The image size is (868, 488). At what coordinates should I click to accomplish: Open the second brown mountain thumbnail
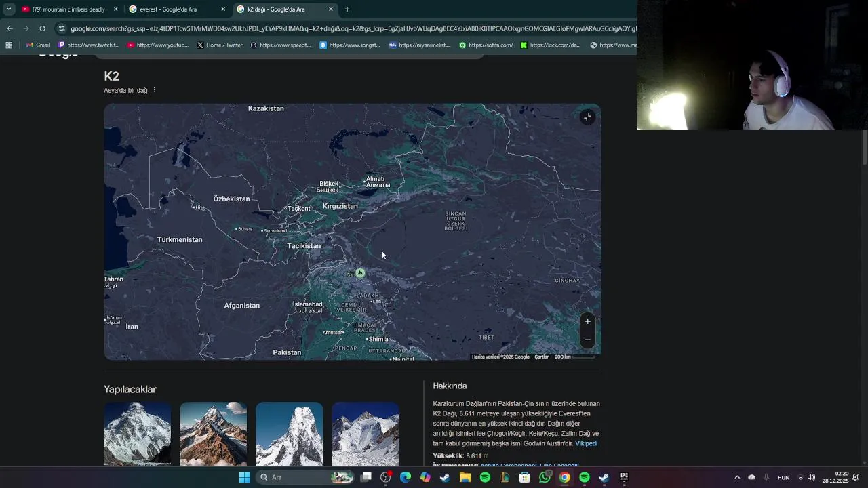click(x=213, y=434)
